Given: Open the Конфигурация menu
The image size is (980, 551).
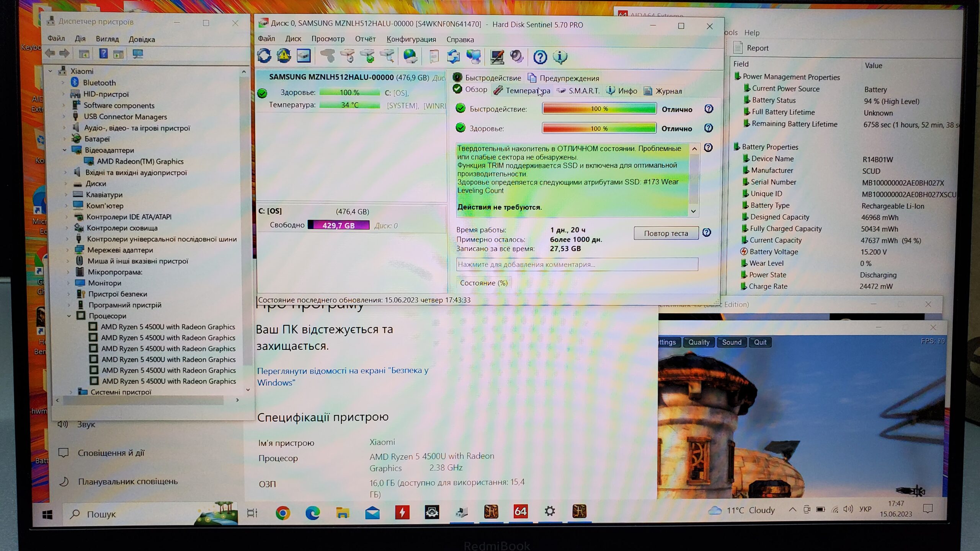Looking at the screenshot, I should (411, 39).
